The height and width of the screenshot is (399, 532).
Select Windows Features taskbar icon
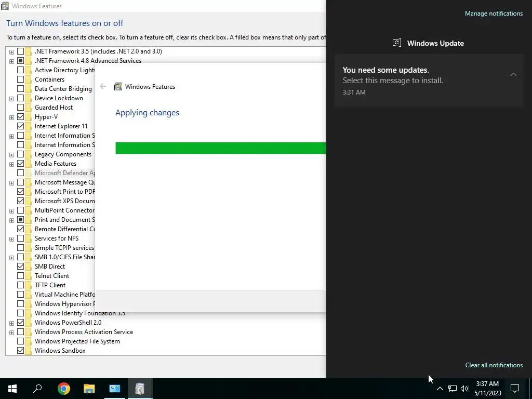(x=140, y=389)
